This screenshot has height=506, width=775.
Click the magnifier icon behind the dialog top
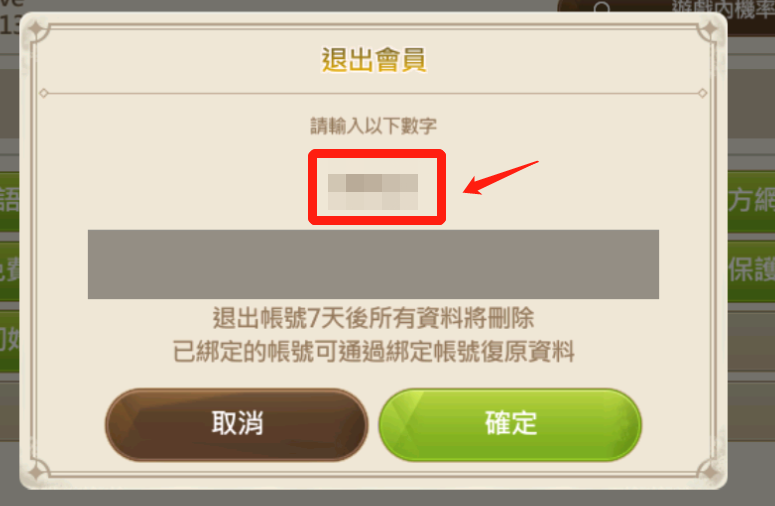[602, 8]
